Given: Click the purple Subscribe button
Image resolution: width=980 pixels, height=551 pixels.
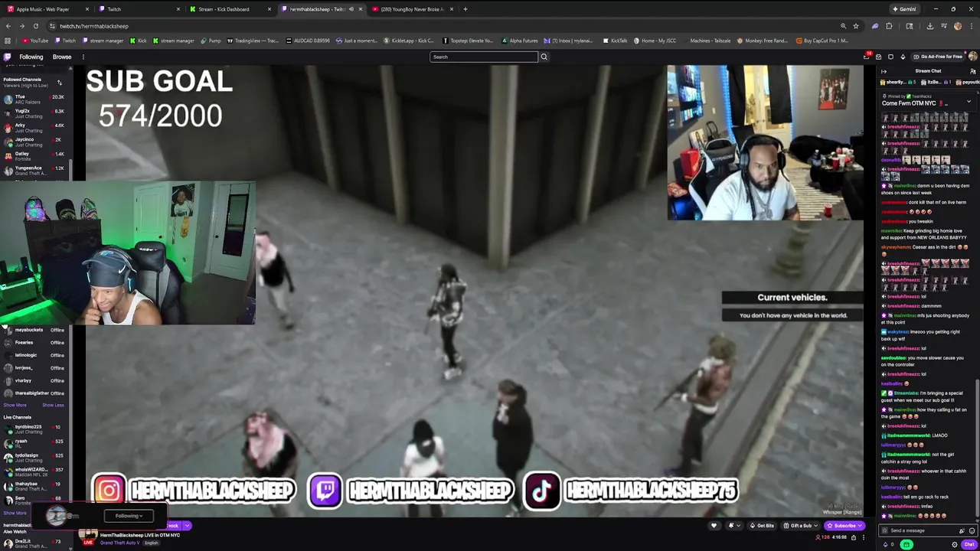Looking at the screenshot, I should [844, 526].
